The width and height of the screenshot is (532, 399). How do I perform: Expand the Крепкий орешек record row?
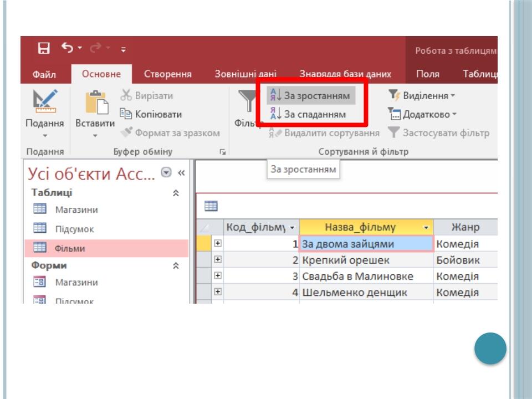(x=218, y=259)
